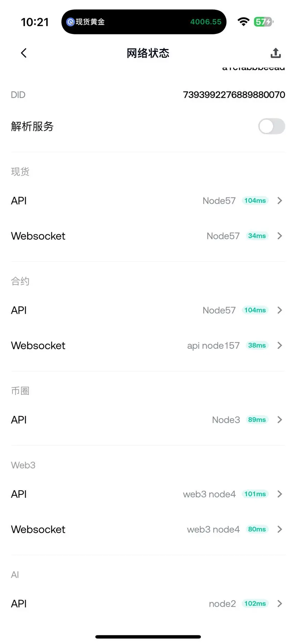Expand the api node157 Websocket chevron
This screenshot has width=296, height=644.
click(x=280, y=346)
